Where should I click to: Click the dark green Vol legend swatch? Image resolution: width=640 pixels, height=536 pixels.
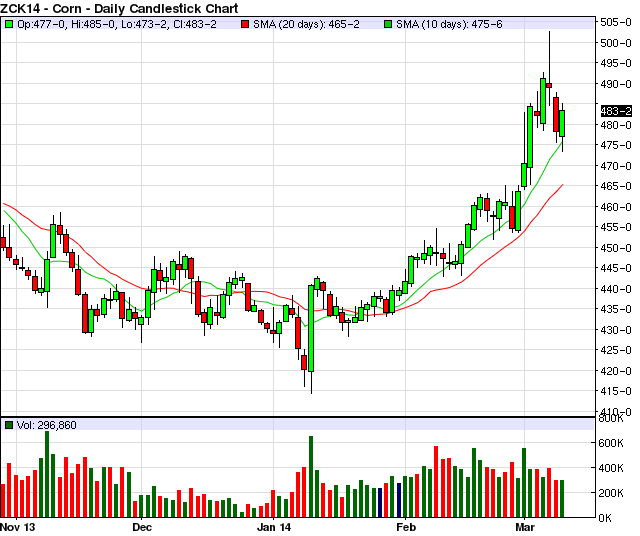pos(9,425)
